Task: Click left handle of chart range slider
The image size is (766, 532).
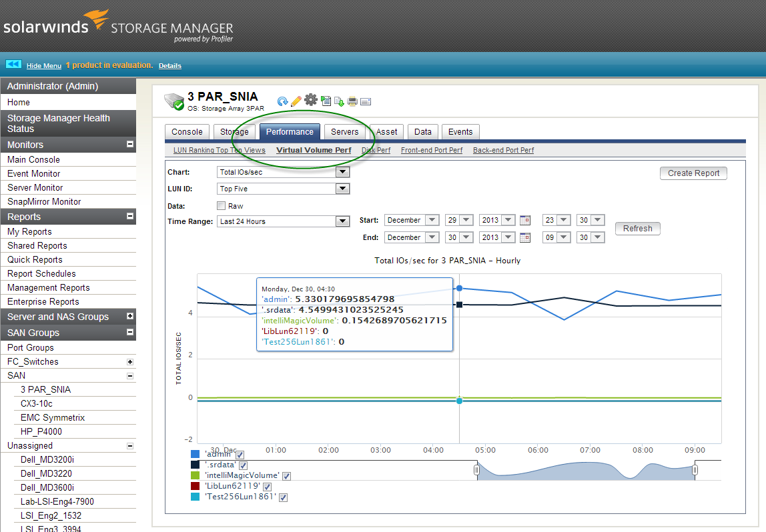Action: click(x=477, y=470)
